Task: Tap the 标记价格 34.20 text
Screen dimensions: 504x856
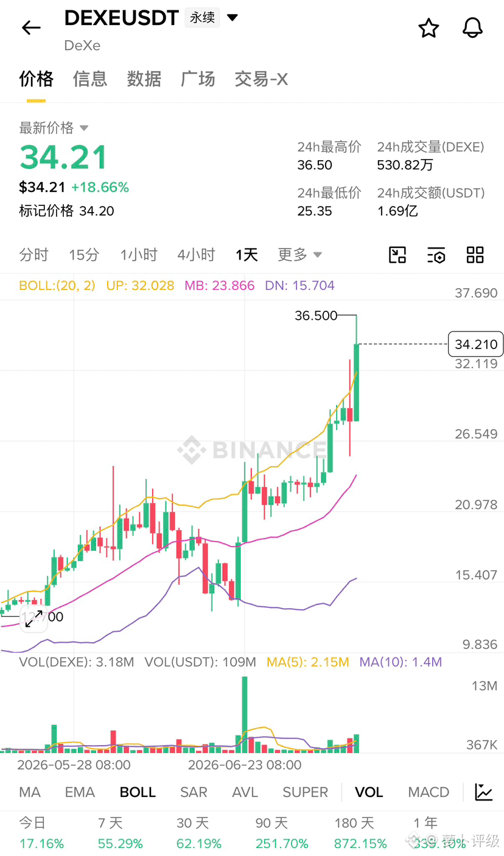Action: (66, 211)
